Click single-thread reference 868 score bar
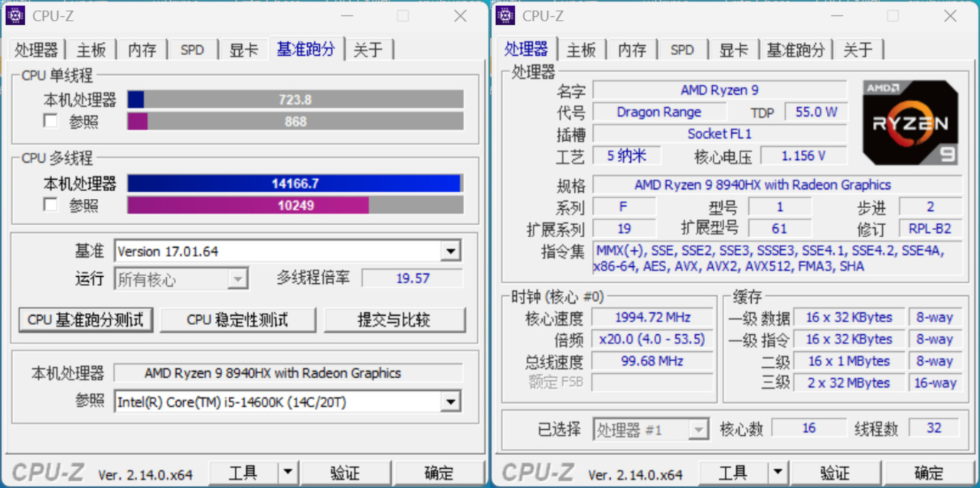The height and width of the screenshot is (488, 980). (x=296, y=121)
